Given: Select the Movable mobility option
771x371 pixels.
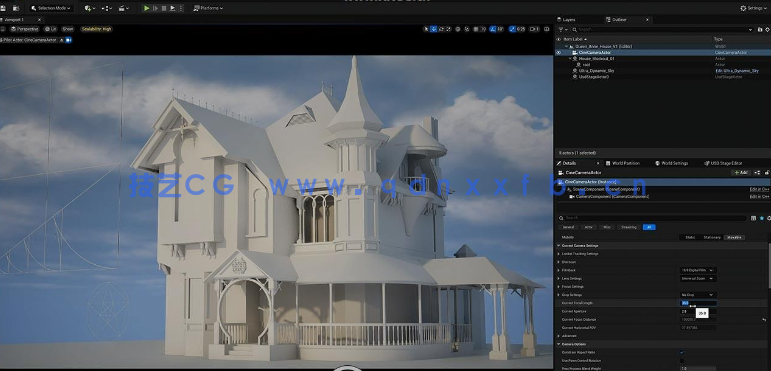Looking at the screenshot, I should 735,237.
